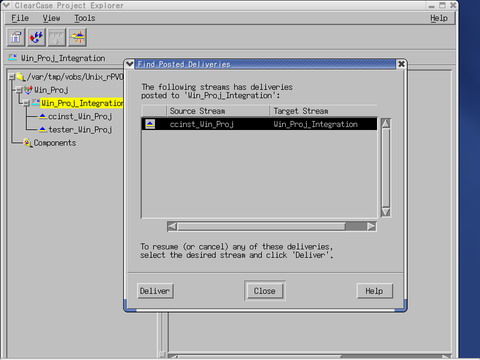The width and height of the screenshot is (480, 360).
Task: Click the VOB folder icon at tree root
Action: click(x=21, y=77)
